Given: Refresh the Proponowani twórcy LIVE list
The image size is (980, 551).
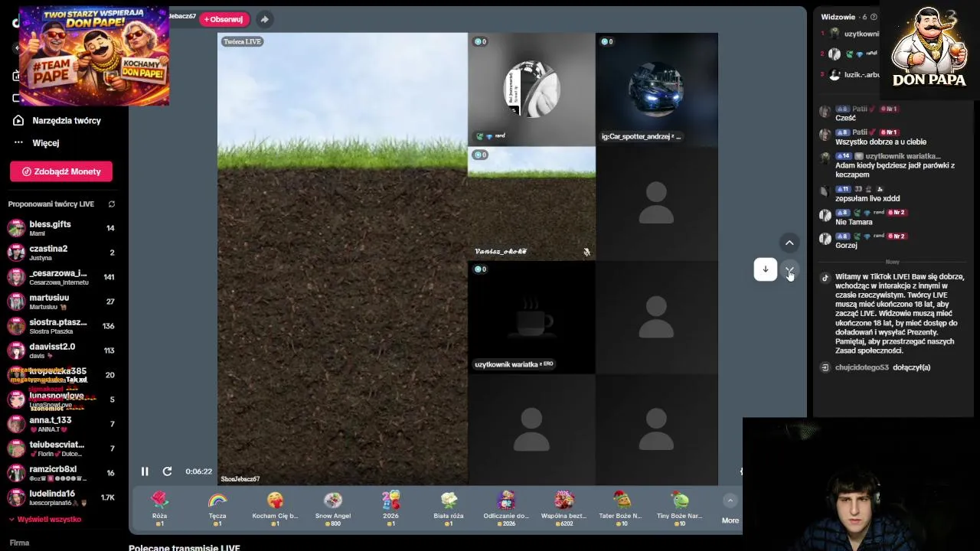Looking at the screenshot, I should [x=112, y=204].
